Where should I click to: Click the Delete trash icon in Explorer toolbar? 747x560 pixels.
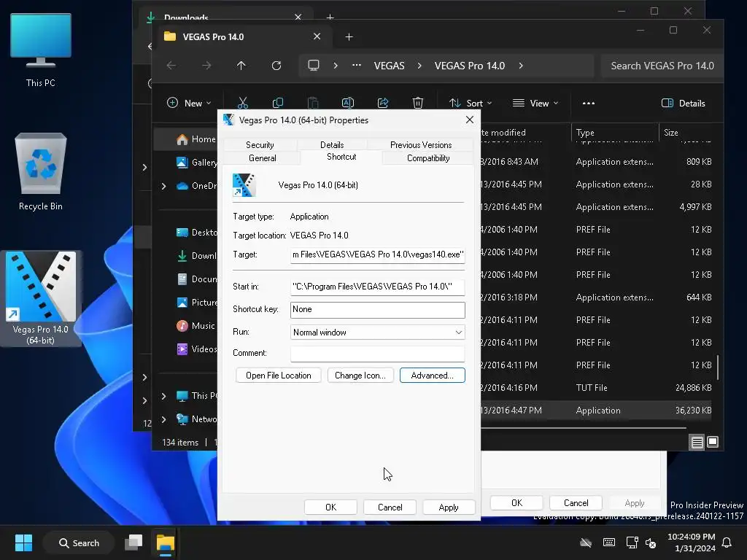418,103
